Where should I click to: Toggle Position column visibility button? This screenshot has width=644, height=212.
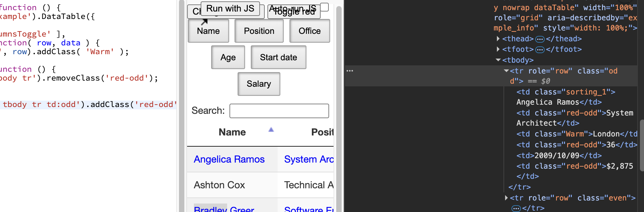[259, 31]
